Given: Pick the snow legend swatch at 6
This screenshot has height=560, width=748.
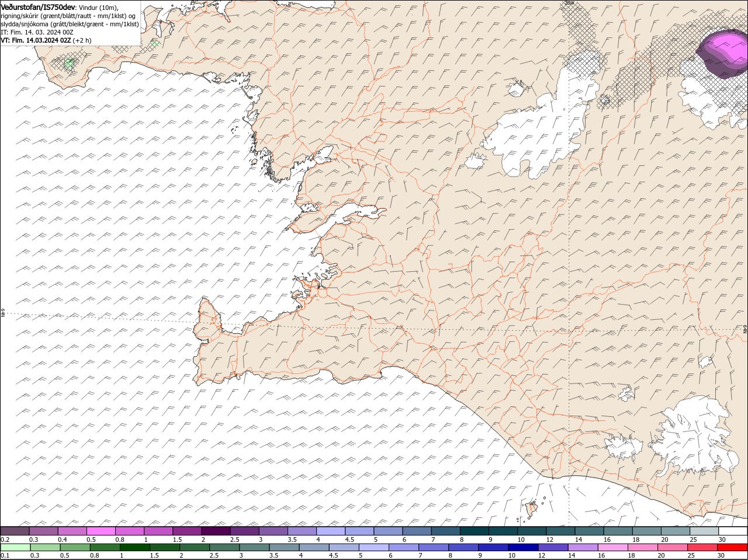Looking at the screenshot, I should [417, 531].
